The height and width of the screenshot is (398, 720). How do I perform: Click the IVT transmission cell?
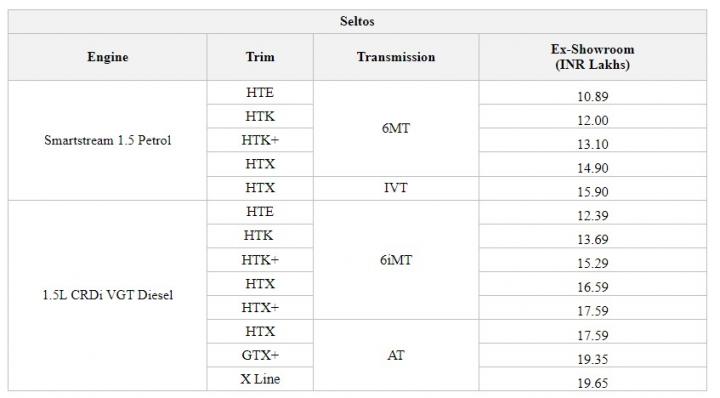(x=396, y=188)
